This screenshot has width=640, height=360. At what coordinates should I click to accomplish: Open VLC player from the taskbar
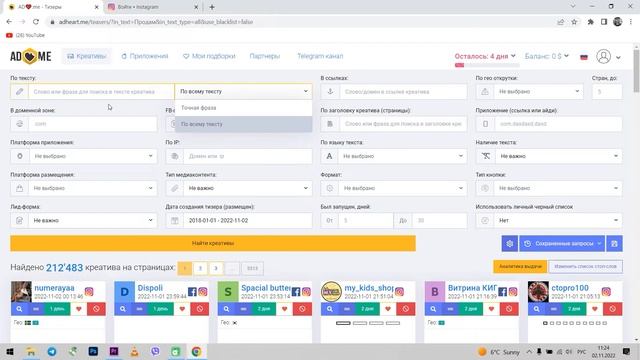tap(134, 351)
